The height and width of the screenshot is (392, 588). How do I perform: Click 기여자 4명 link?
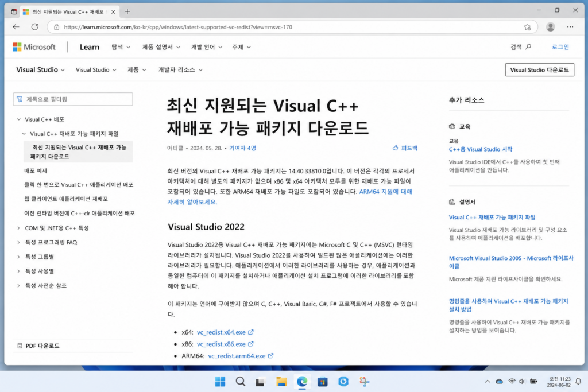pyautogui.click(x=243, y=148)
